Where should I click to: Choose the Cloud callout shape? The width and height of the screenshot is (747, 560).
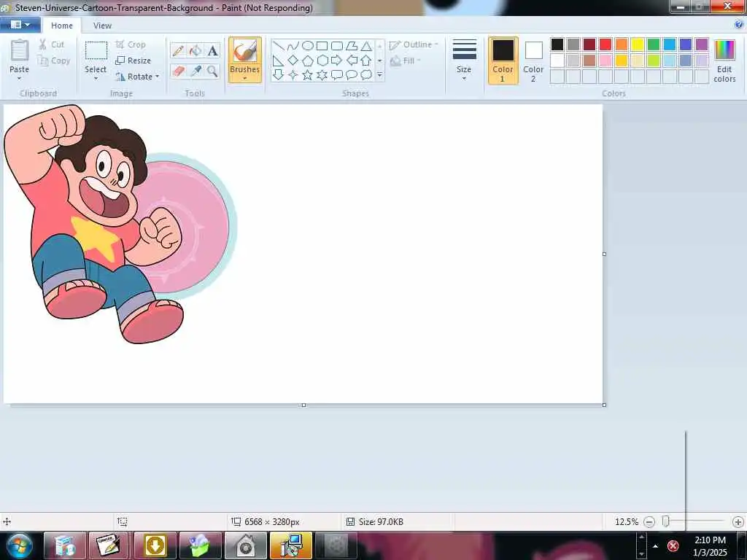point(366,75)
